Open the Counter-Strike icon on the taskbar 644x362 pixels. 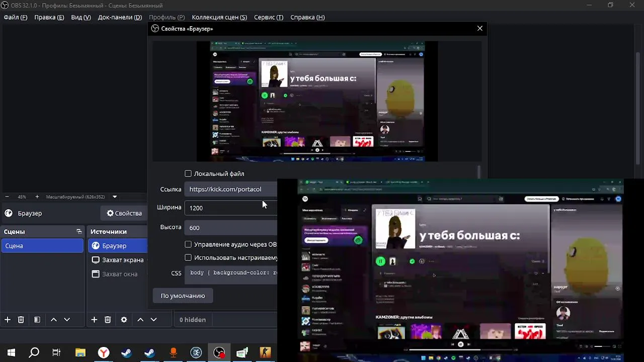pos(265,353)
